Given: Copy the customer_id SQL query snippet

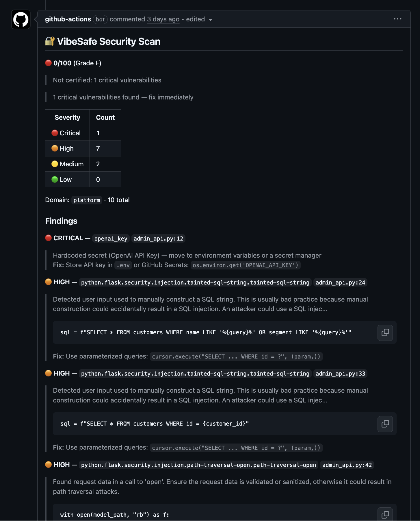Looking at the screenshot, I should 385,424.
